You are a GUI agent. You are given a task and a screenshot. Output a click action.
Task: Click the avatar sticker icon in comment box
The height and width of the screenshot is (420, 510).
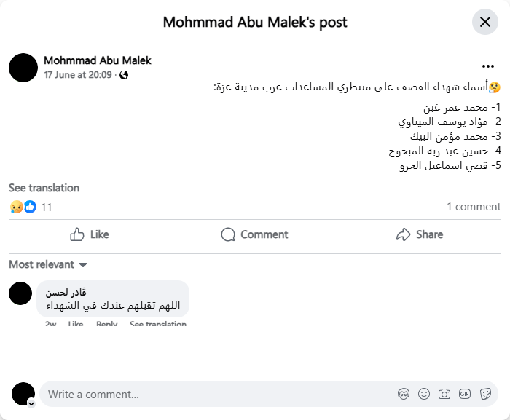[x=404, y=394]
